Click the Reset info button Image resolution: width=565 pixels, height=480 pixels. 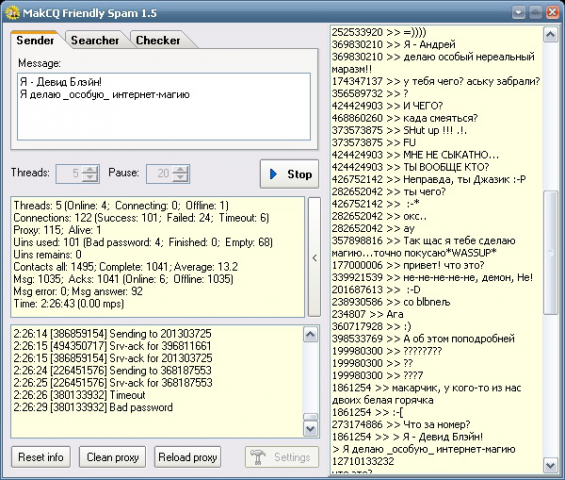click(41, 457)
